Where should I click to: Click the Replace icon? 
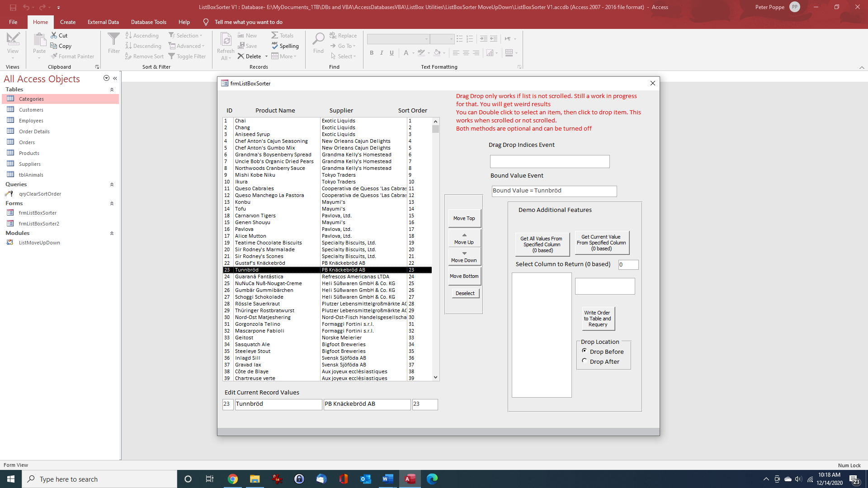333,35
